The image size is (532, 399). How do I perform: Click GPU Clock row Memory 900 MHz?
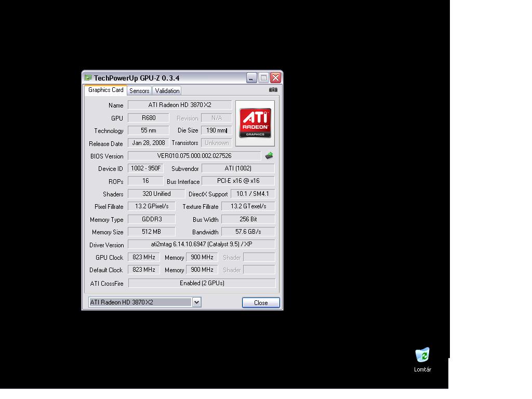click(202, 257)
